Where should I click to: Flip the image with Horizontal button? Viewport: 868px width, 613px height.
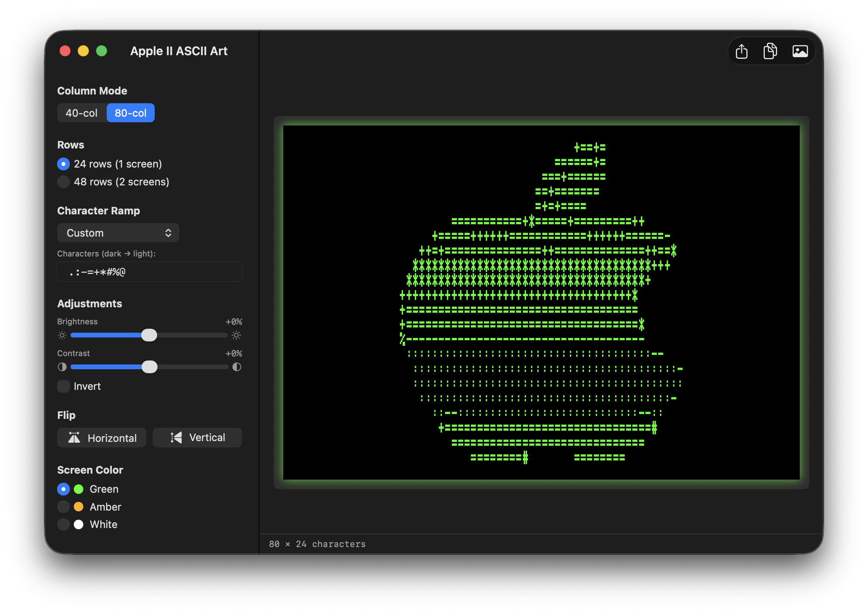(102, 438)
